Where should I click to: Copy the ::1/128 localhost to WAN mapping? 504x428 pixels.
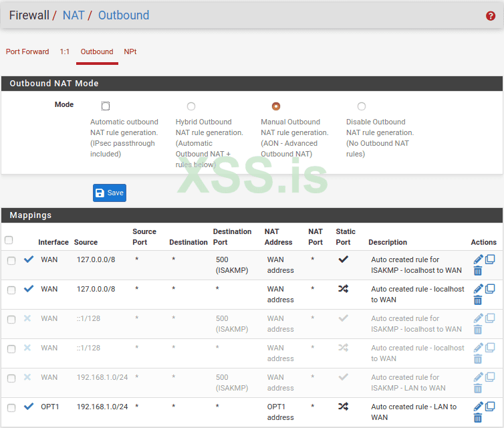[x=490, y=348]
